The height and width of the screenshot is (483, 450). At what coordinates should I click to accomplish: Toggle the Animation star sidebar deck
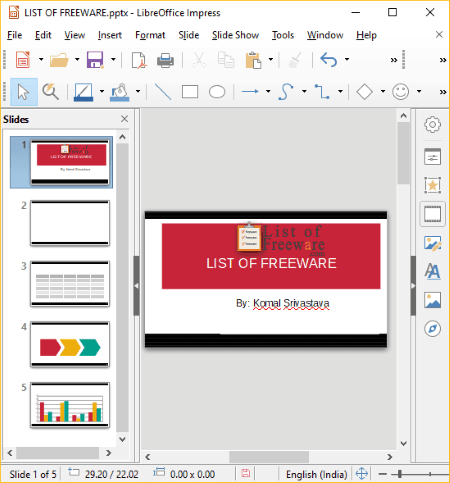[432, 185]
